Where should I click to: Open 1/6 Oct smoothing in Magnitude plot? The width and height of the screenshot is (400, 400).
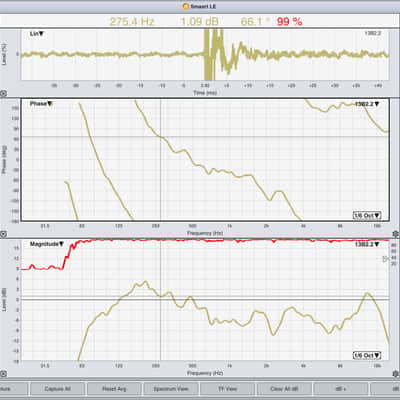[x=367, y=356]
